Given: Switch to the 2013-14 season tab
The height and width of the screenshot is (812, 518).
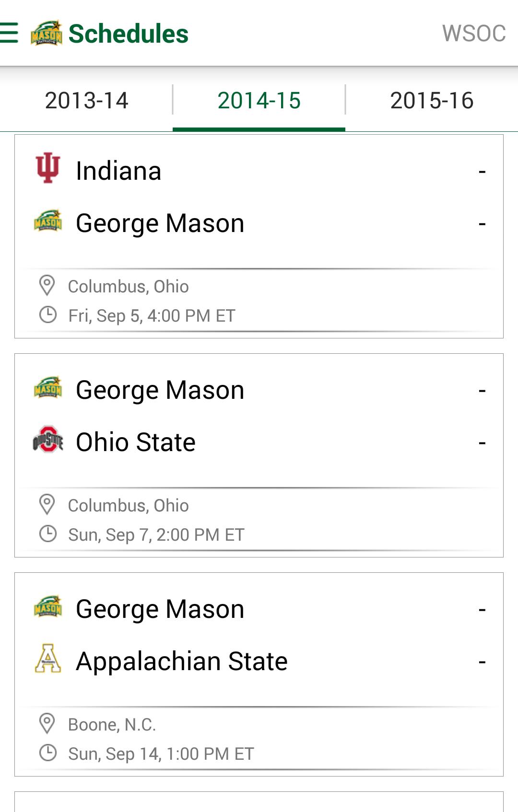Looking at the screenshot, I should 86,101.
